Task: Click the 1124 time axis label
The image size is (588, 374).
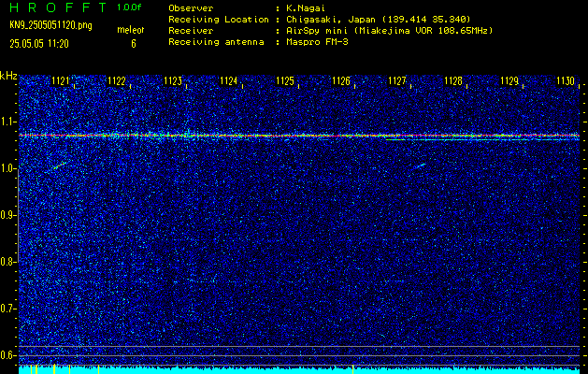Action: pos(229,81)
